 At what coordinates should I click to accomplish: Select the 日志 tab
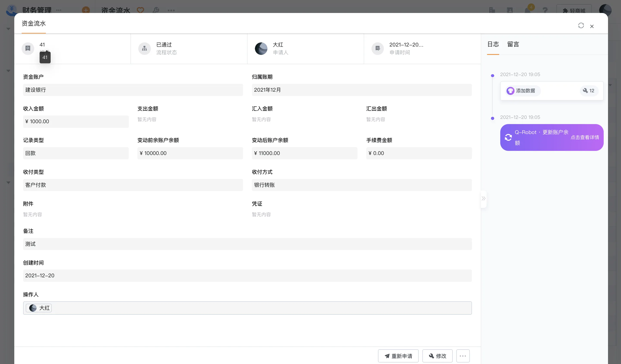coord(493,44)
